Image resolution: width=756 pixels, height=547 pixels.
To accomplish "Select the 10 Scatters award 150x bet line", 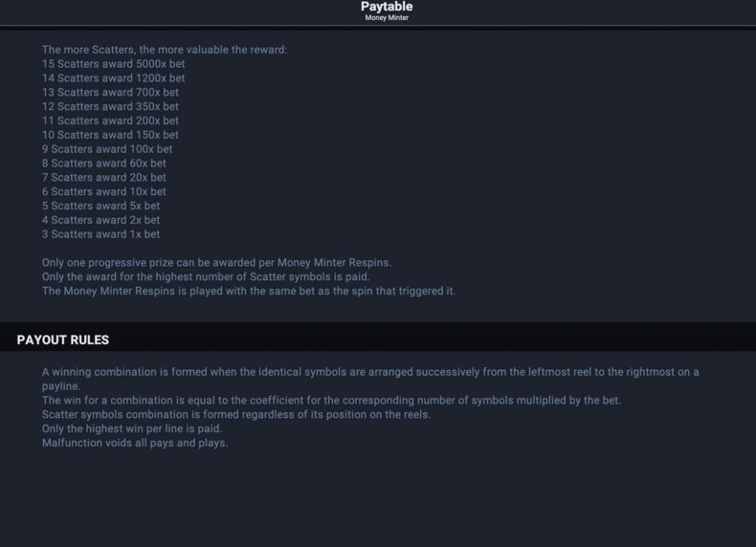I will (x=110, y=135).
